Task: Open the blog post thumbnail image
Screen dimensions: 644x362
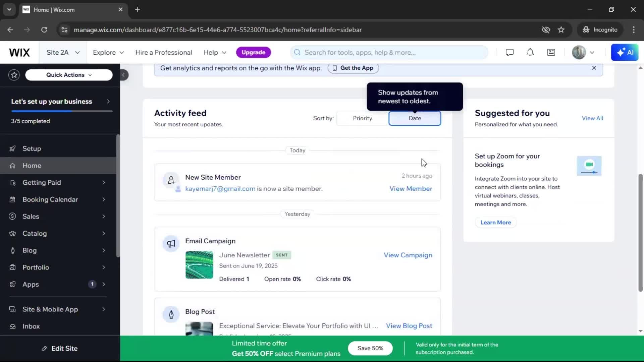Action: pos(199,328)
